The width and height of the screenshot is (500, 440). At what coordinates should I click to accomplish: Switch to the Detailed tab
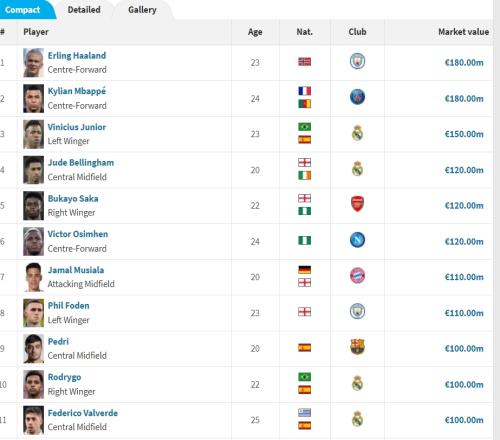[84, 10]
